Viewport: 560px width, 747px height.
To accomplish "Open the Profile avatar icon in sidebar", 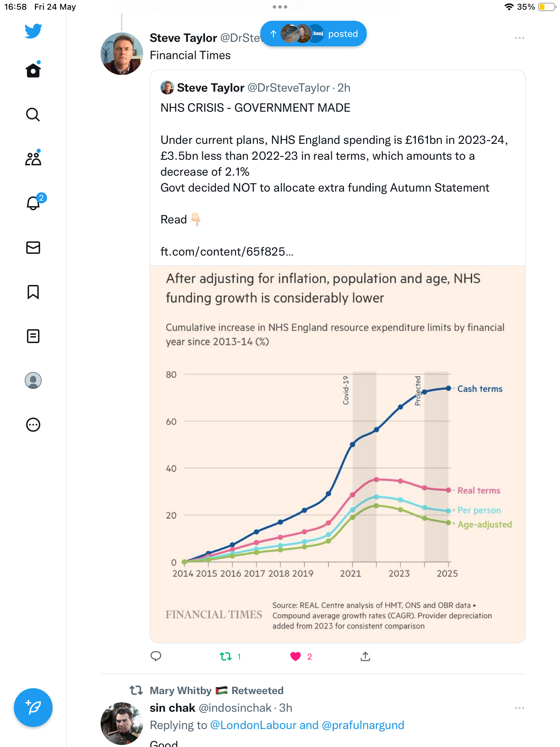I will click(x=33, y=380).
